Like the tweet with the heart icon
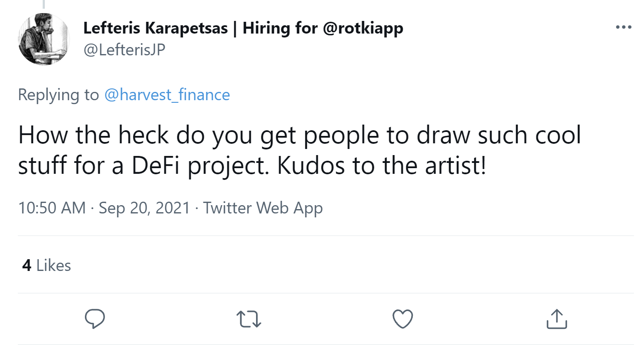Viewport: 644px width, 345px height. (x=402, y=318)
